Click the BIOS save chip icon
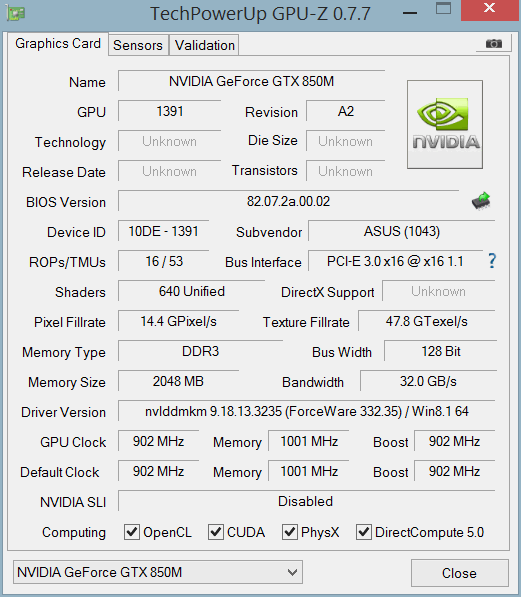The width and height of the screenshot is (521, 597). [x=481, y=201]
